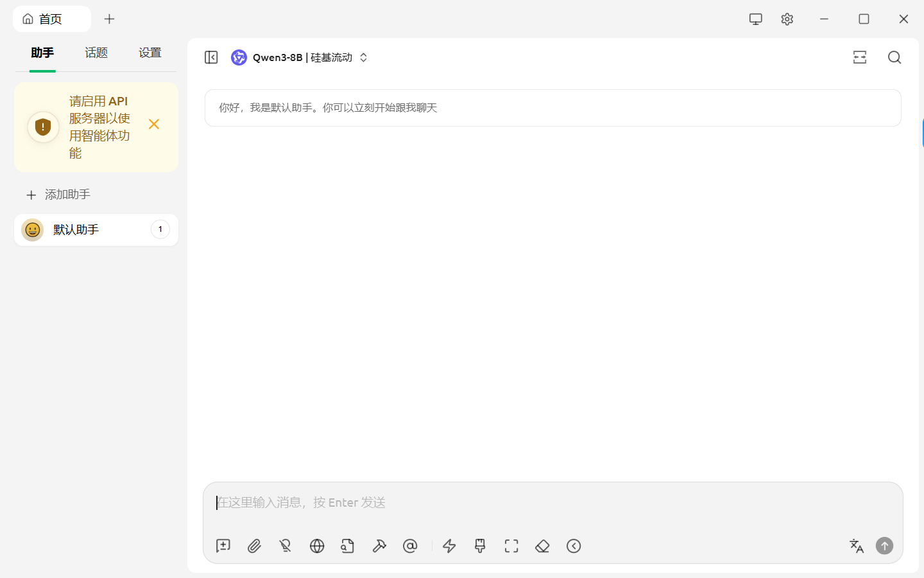Enable web search via globe icon
The image size is (924, 578).
point(317,546)
